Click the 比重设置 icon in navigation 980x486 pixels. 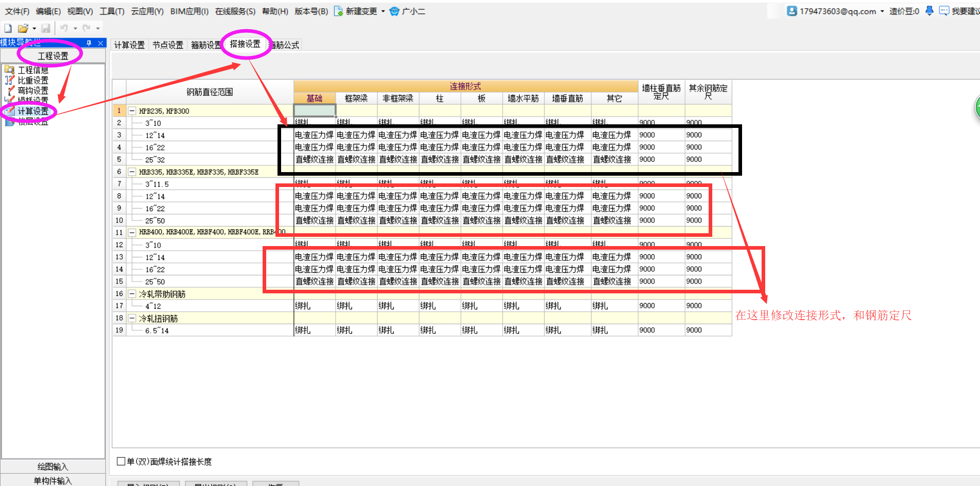click(9, 80)
